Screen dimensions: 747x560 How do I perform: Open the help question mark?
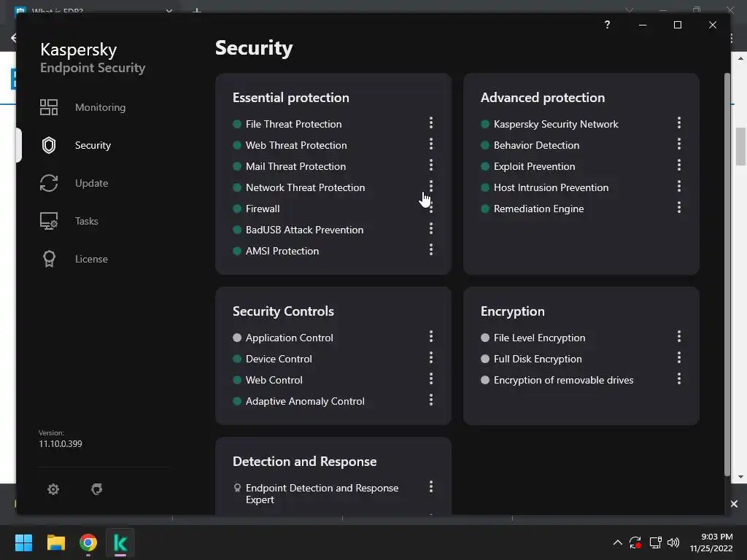[x=607, y=24]
